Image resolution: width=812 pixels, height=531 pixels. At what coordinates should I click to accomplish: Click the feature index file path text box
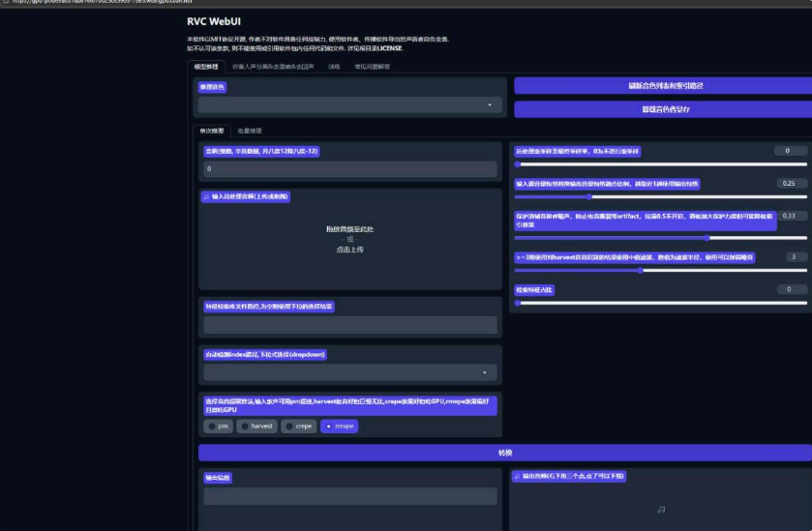[350, 325]
